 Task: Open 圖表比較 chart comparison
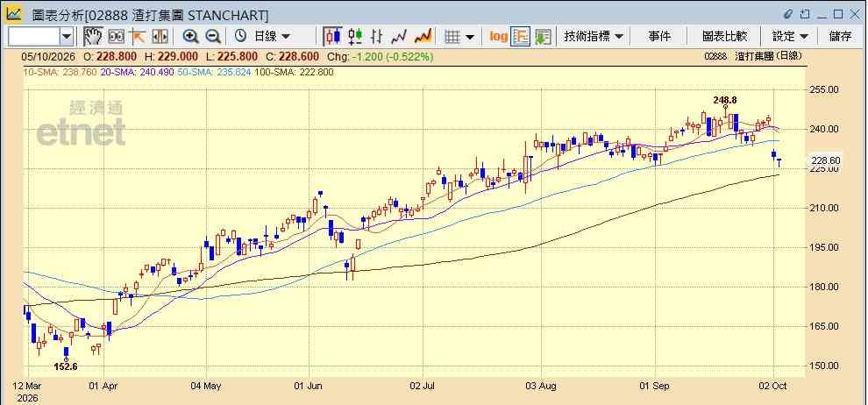click(724, 37)
